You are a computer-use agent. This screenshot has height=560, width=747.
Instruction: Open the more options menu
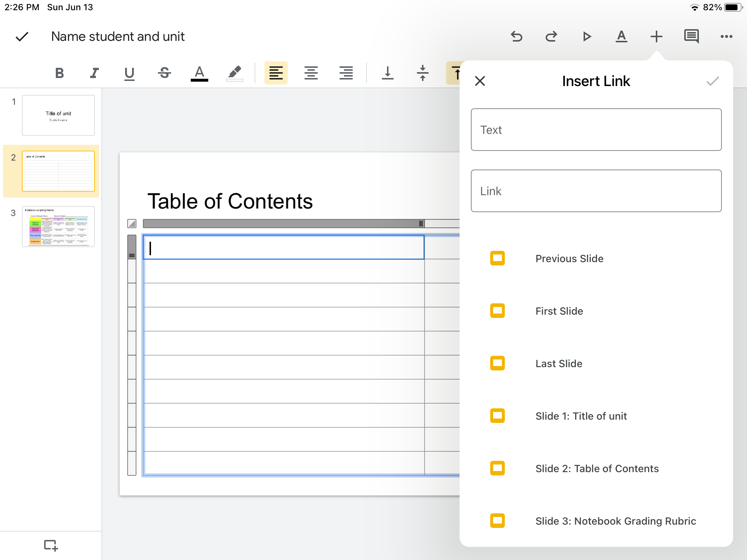point(727,36)
